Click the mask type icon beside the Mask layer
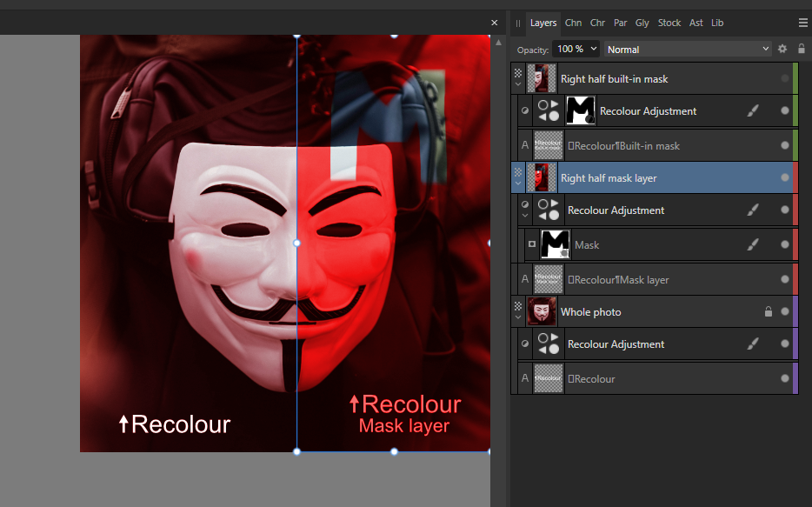 [x=532, y=243]
